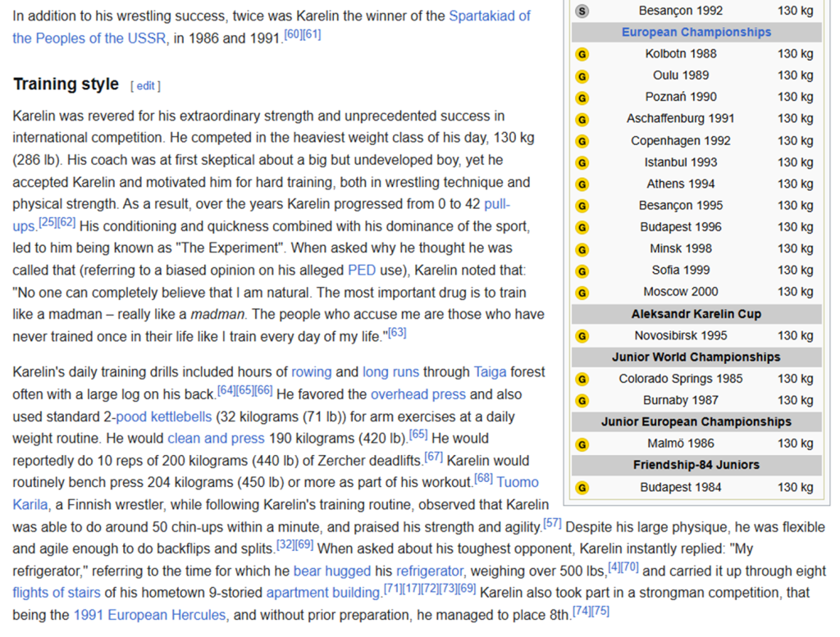The image size is (840, 637).
Task: Click the silver medal icon beside Besançon 1992
Action: point(582,11)
